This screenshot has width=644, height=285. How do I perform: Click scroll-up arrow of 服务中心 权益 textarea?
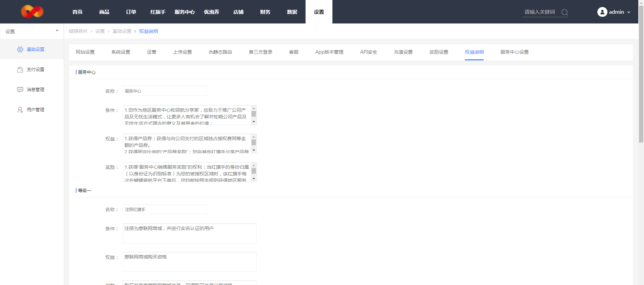coord(254,137)
